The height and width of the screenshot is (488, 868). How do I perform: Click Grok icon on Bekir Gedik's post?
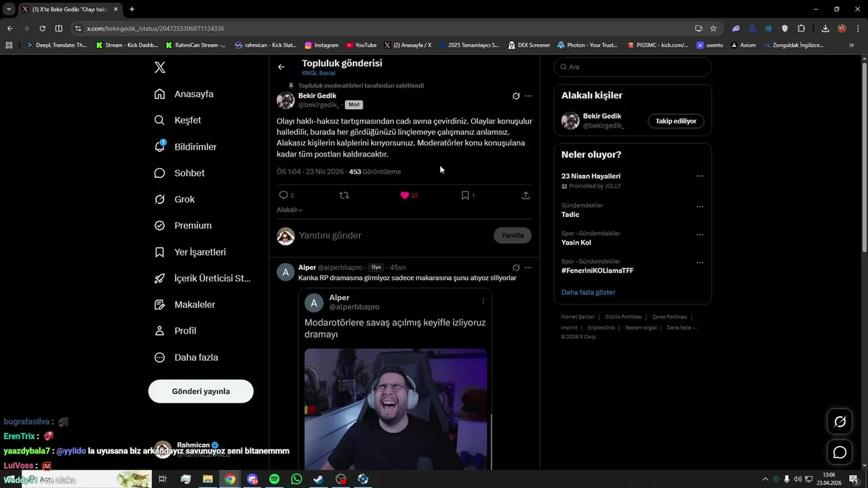(x=516, y=96)
